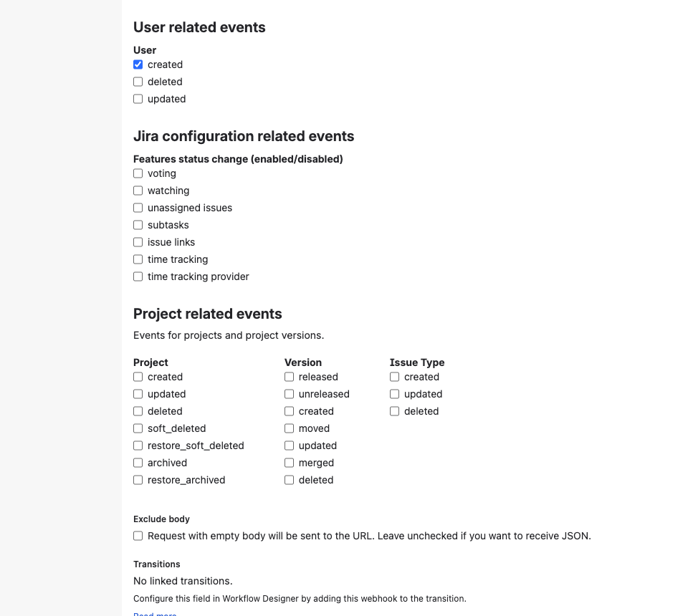Enable the Version merged event

[289, 463]
